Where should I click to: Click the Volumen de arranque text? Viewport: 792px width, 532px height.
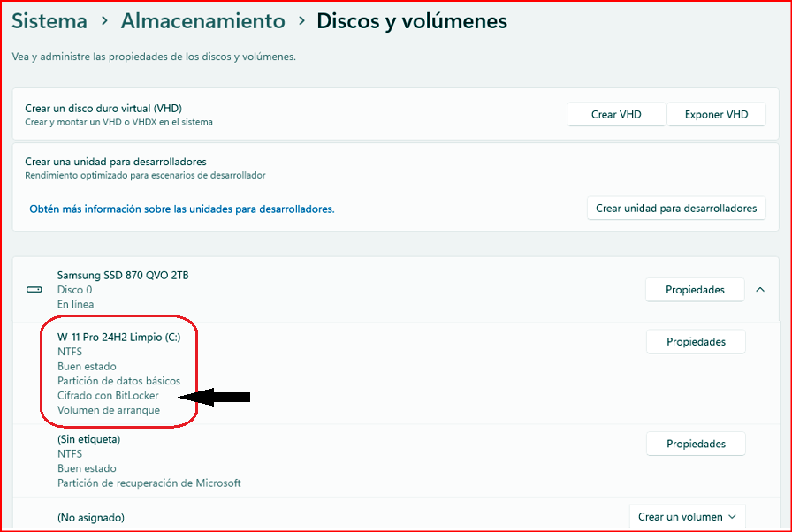pyautogui.click(x=109, y=410)
